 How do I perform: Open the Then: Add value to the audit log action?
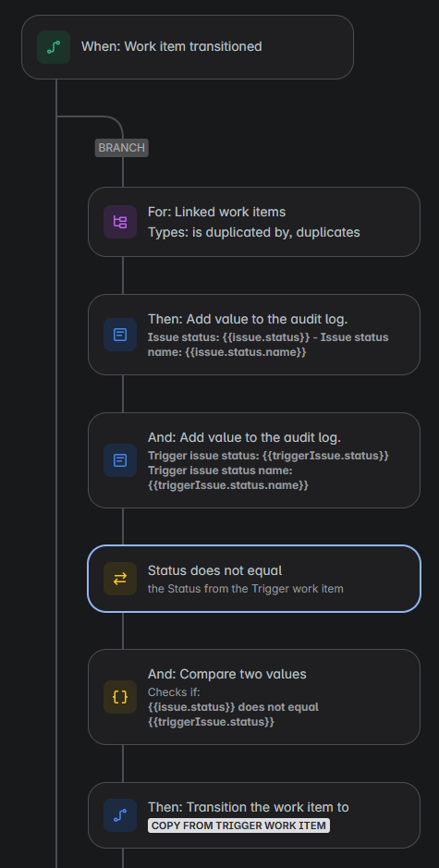click(254, 335)
